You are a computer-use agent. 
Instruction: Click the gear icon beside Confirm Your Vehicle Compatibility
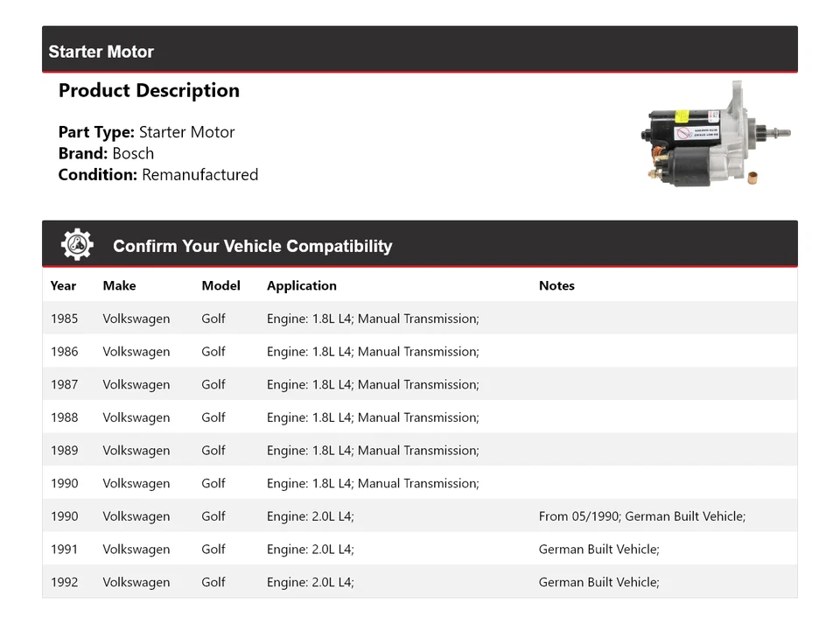[x=77, y=245]
